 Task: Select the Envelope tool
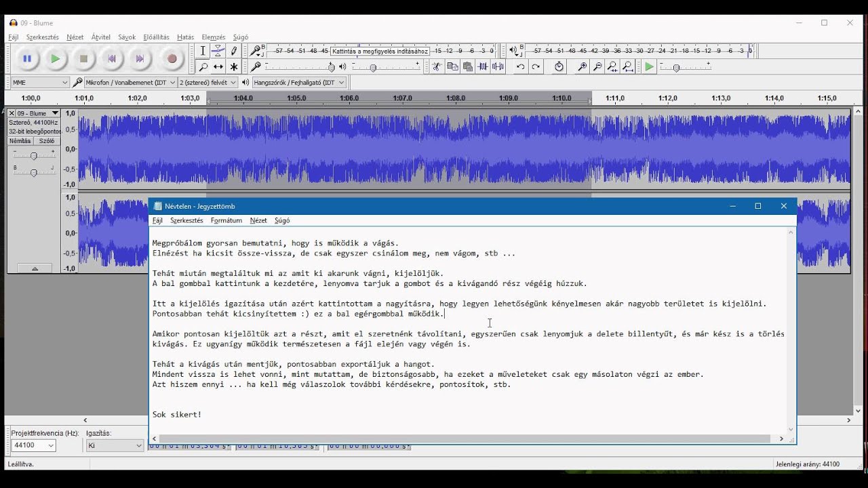coord(218,51)
